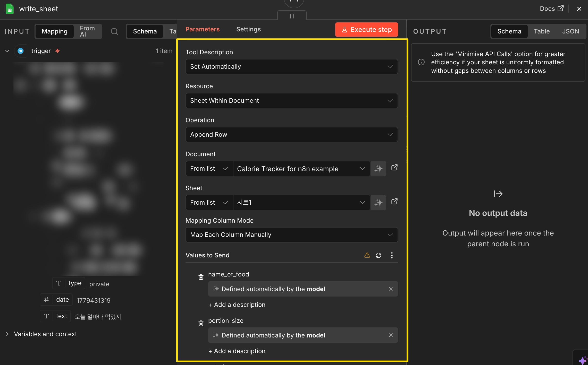Image resolution: width=588 pixels, height=365 pixels.
Task: Delete the portion_size field
Action: point(201,323)
